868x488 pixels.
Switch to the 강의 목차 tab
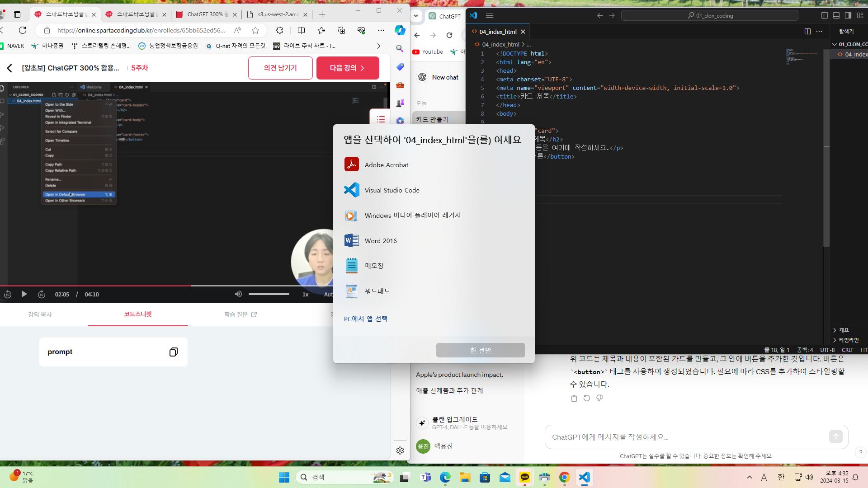40,314
